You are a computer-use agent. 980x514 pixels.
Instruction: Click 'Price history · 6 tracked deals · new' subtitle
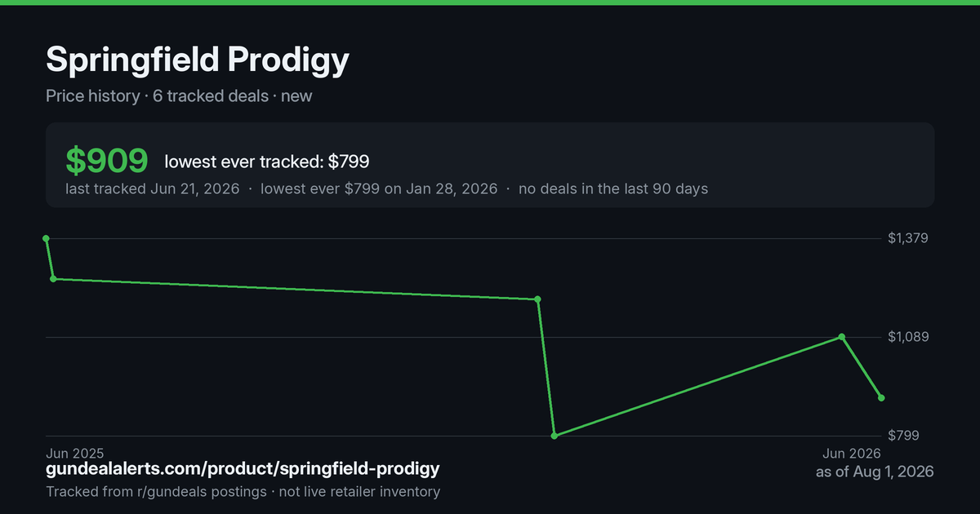(179, 95)
